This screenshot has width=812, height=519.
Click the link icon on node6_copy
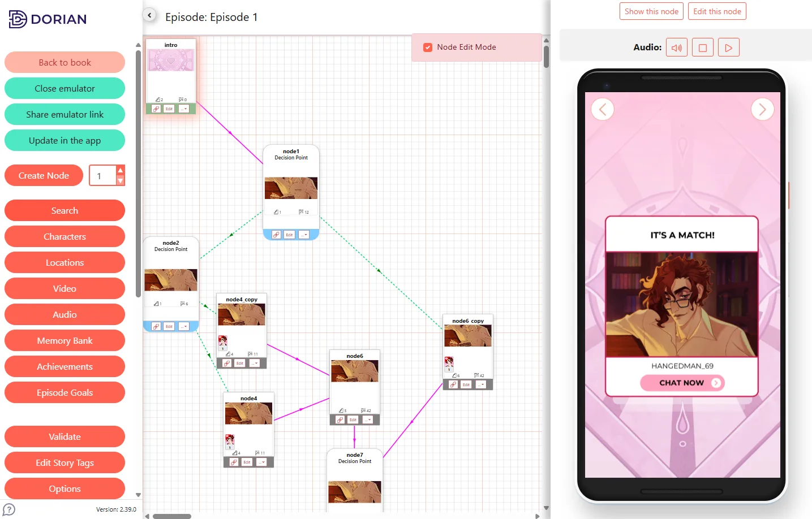click(453, 384)
